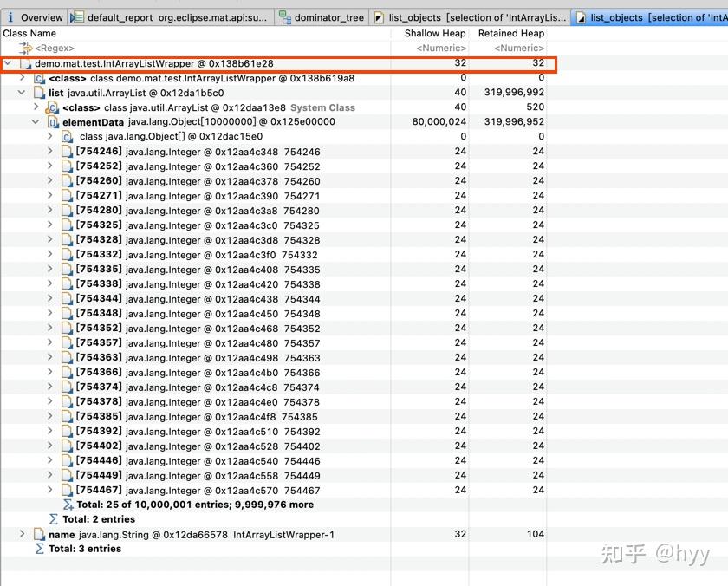Image resolution: width=728 pixels, height=586 pixels.
Task: Switch to the dominator_tree tab
Action: pyautogui.click(x=329, y=16)
